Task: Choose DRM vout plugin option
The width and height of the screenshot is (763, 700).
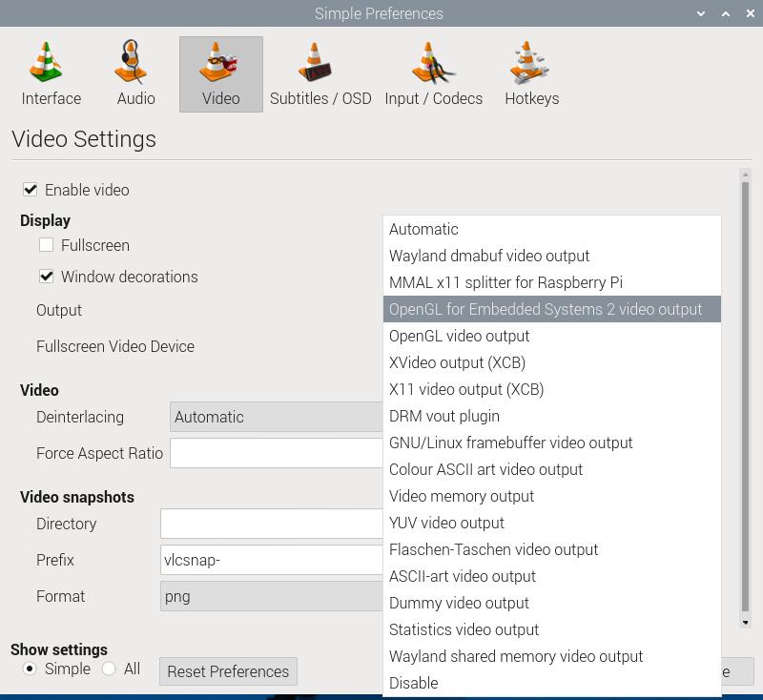Action: pos(552,417)
